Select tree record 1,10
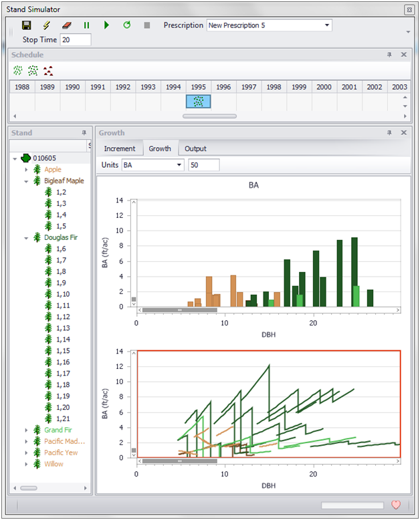The image size is (420, 520). point(63,294)
